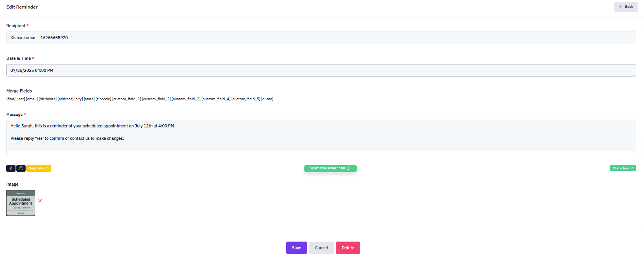Image resolution: width=644 pixels, height=261 pixels.
Task: Insert the [custom_field_5] merge field
Action: point(246,99)
